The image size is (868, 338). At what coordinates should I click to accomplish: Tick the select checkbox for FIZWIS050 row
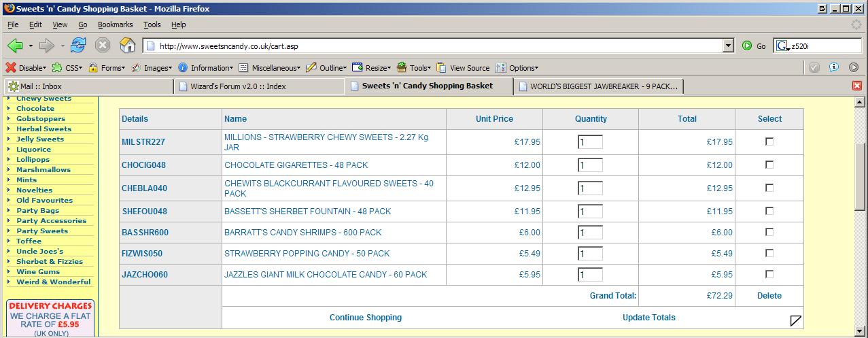pyautogui.click(x=769, y=253)
